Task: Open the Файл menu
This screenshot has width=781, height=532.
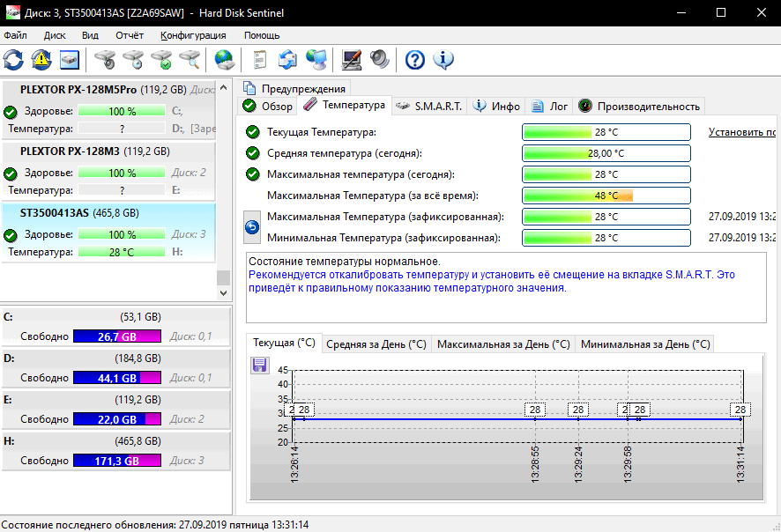Action: 16,35
